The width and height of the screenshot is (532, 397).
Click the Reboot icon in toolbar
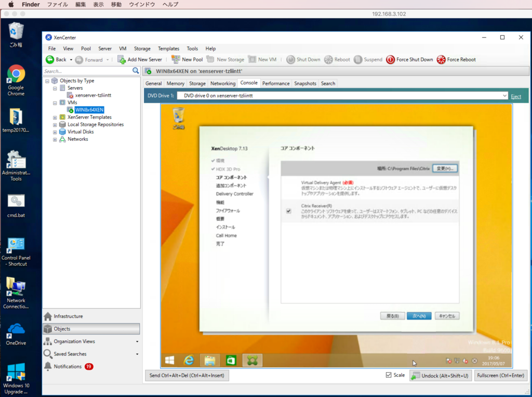click(x=328, y=60)
